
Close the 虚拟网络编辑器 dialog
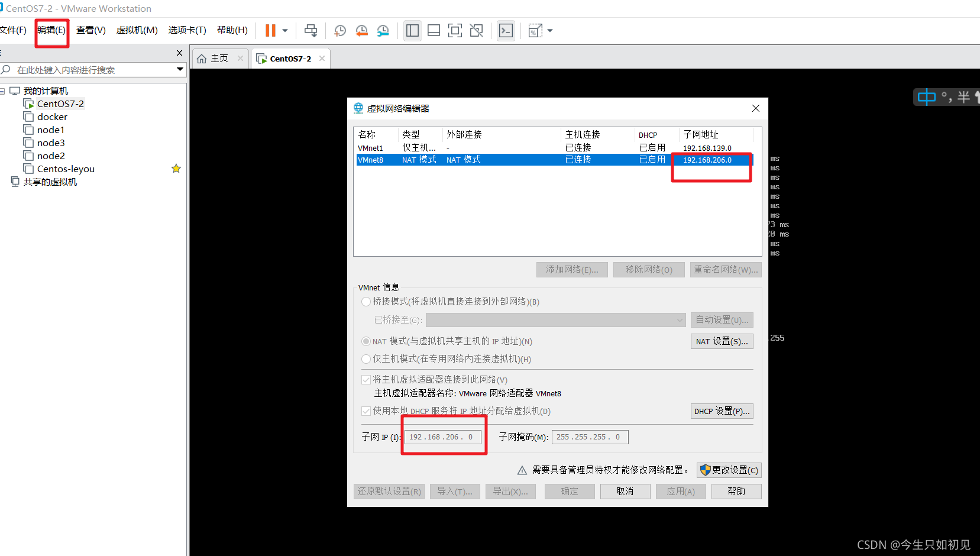(756, 108)
